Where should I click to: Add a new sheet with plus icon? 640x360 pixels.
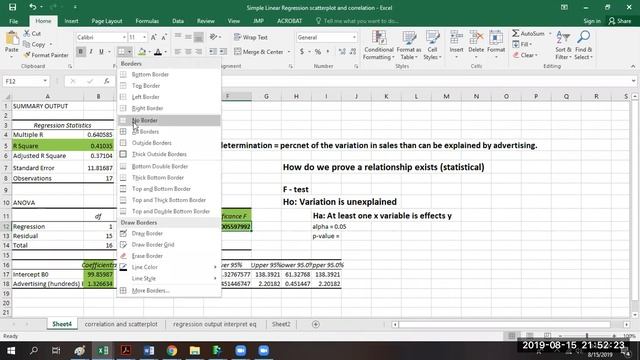click(316, 324)
